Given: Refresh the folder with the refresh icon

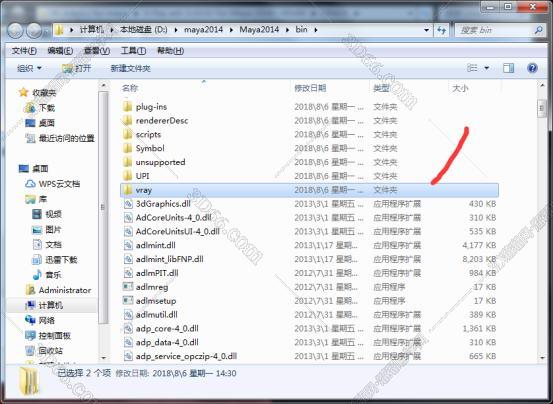Looking at the screenshot, I should 442,30.
